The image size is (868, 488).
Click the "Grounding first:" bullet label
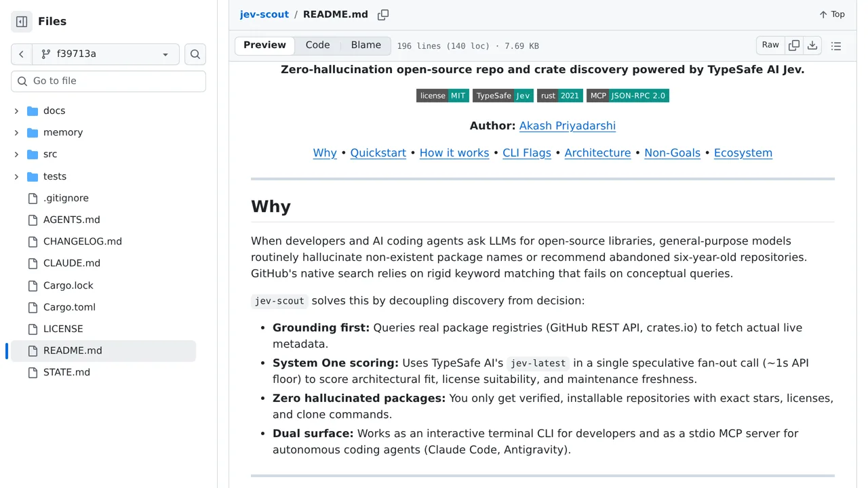coord(321,327)
